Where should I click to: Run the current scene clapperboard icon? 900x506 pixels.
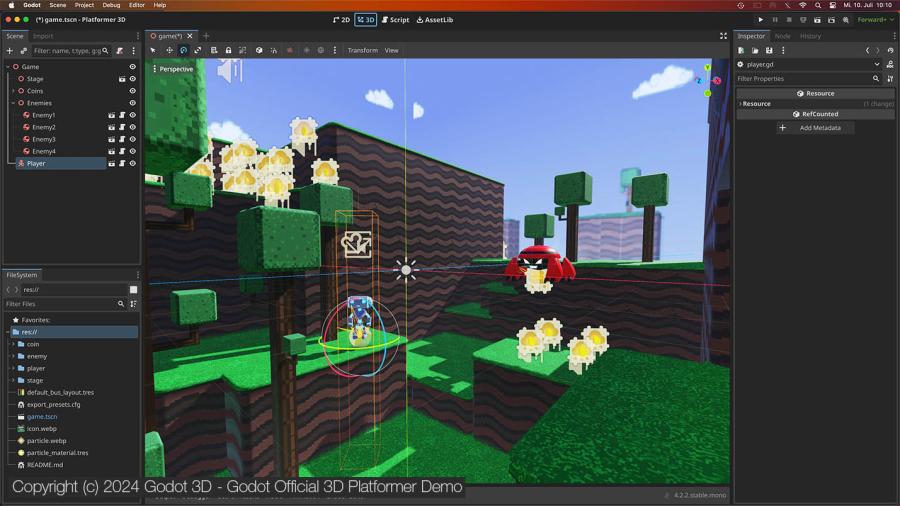[x=817, y=20]
